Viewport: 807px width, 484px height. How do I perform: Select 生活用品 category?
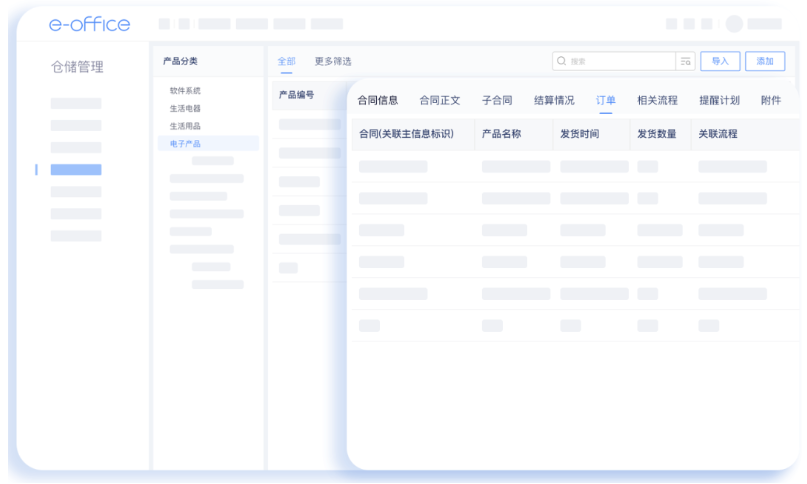click(x=185, y=126)
